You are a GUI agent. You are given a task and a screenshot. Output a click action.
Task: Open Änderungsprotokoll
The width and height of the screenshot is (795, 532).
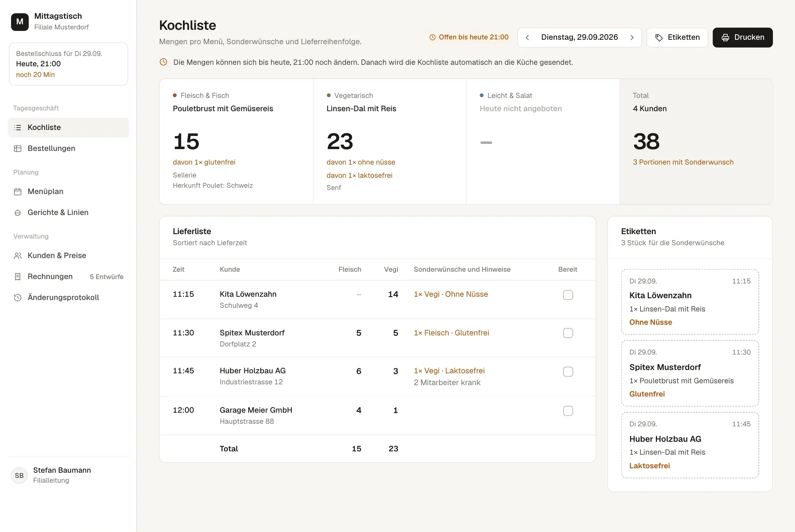tap(68, 297)
